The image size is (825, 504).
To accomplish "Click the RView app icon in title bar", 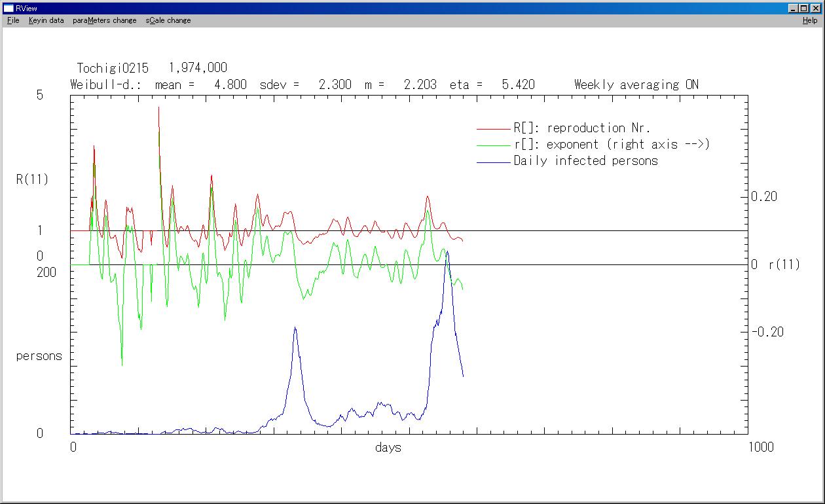I will (x=9, y=8).
